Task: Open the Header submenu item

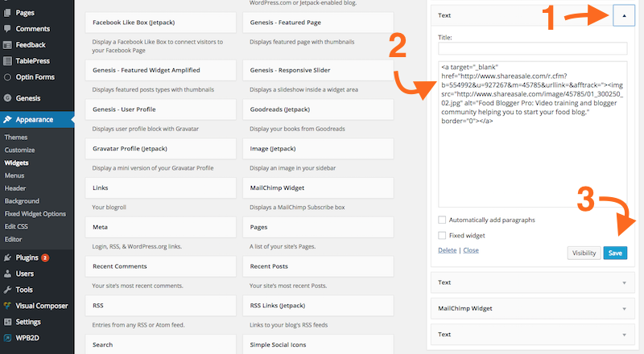Action: click(15, 188)
